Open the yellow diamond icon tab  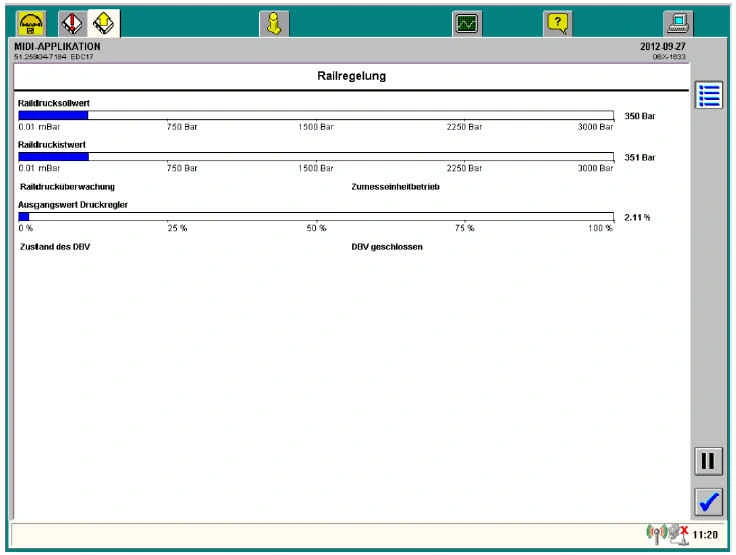point(103,20)
